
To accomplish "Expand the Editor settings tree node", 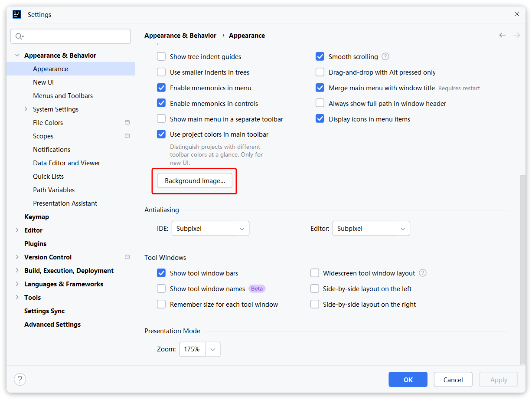I will pos(17,230).
